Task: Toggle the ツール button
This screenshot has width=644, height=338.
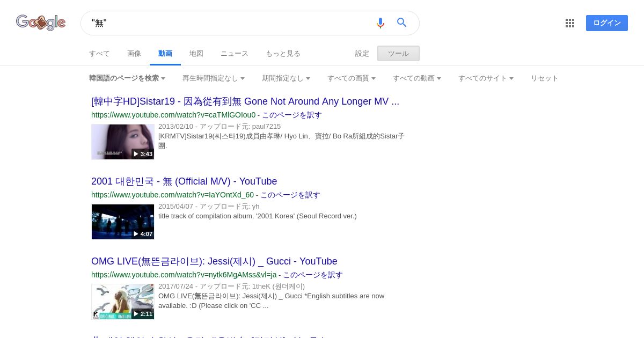Action: pos(398,54)
